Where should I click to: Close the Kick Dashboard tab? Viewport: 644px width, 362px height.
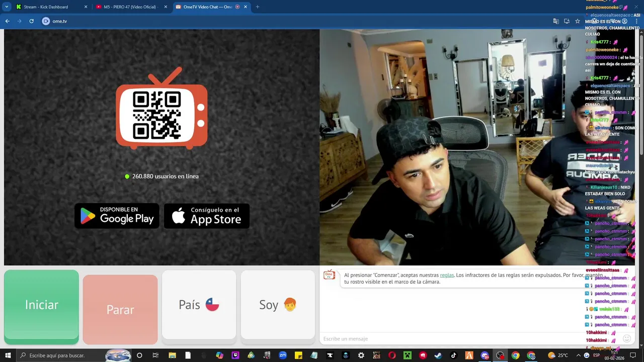pos(86,7)
